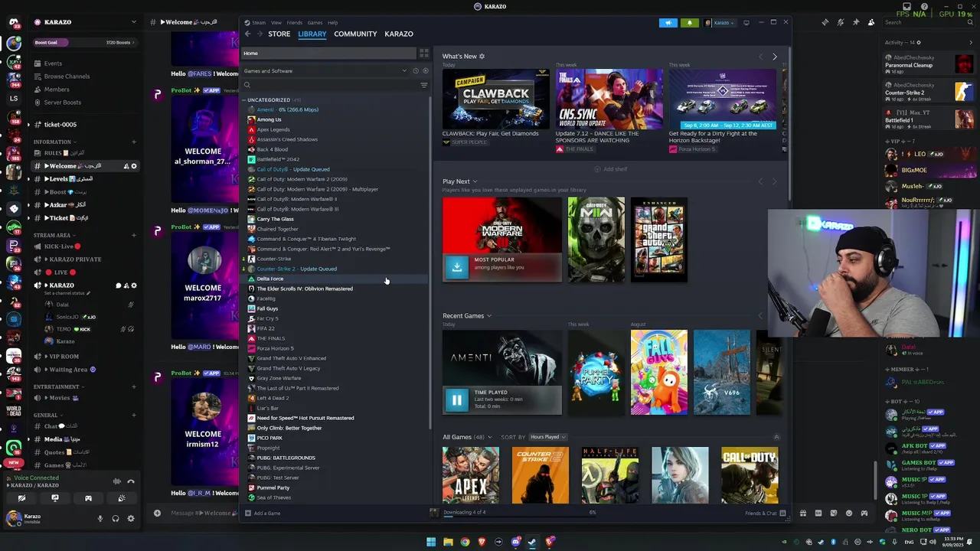Viewport: 980px width, 551px height.
Task: Click Add shelf in the library
Action: pos(611,169)
